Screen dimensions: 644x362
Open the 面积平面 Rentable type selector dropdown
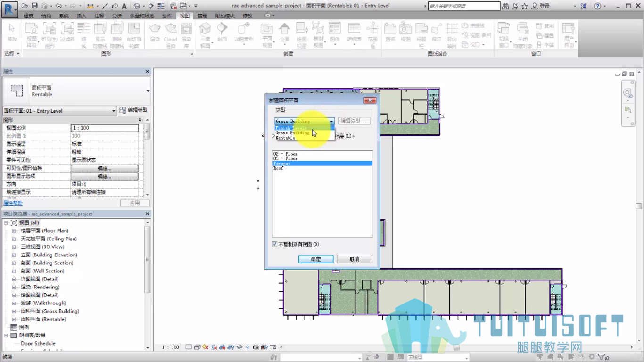(x=148, y=91)
